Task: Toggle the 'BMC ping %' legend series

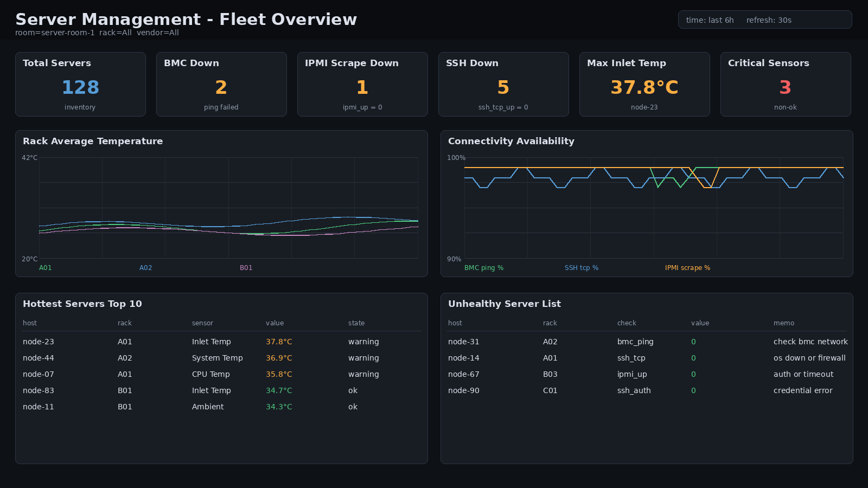Action: tap(484, 268)
